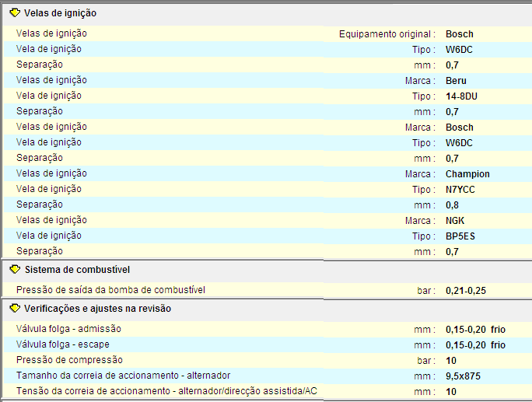Select value 10 in Tensão da correia row

pos(451,392)
